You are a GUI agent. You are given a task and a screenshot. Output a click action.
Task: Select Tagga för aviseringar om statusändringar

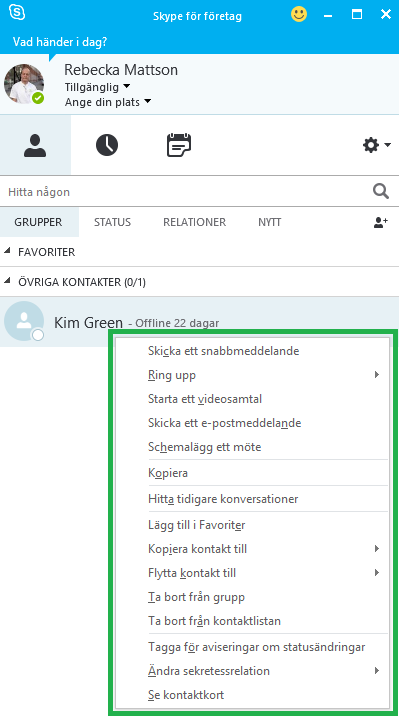252,647
